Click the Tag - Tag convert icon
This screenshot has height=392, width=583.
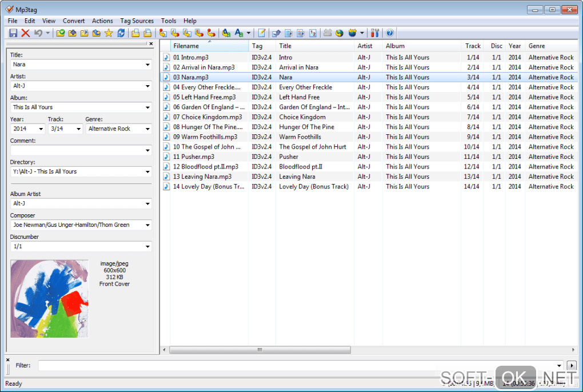211,33
